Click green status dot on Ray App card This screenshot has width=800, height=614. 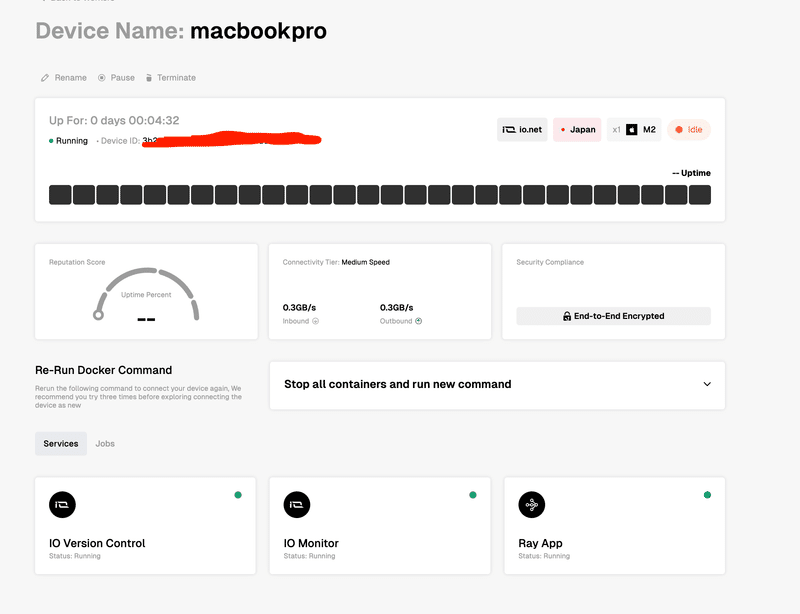pos(707,495)
